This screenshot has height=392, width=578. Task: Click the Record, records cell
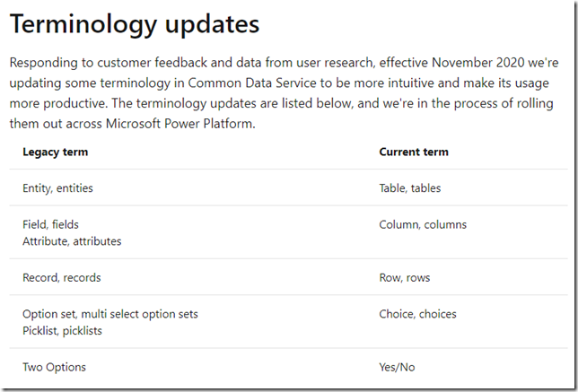(62, 277)
